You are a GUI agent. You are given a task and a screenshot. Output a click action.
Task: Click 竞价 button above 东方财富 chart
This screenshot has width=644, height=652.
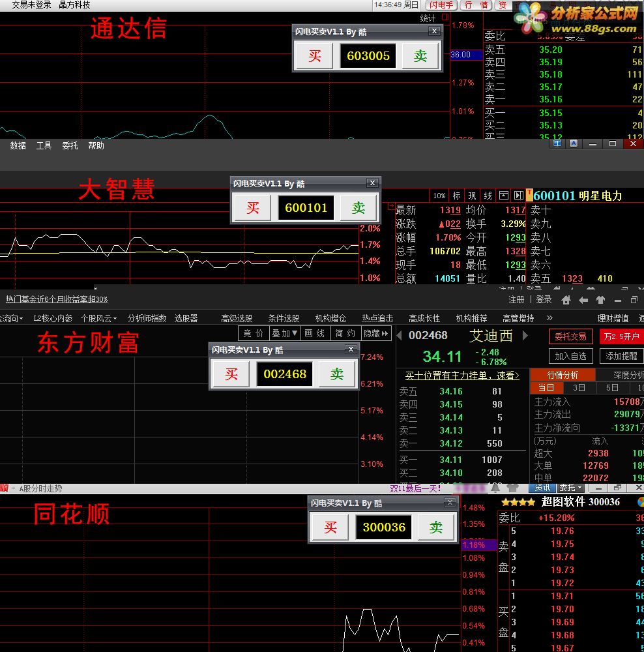click(254, 333)
